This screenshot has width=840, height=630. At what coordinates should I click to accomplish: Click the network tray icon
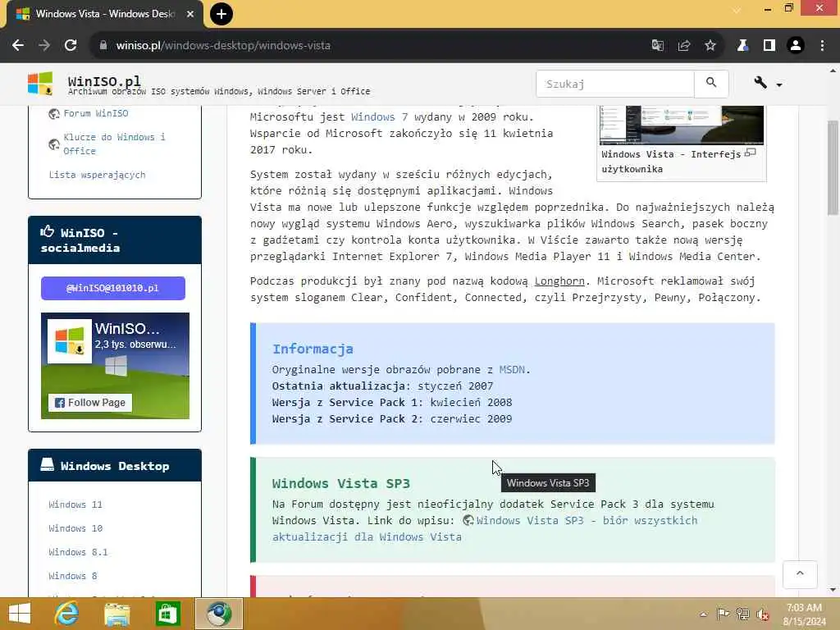tap(742, 614)
